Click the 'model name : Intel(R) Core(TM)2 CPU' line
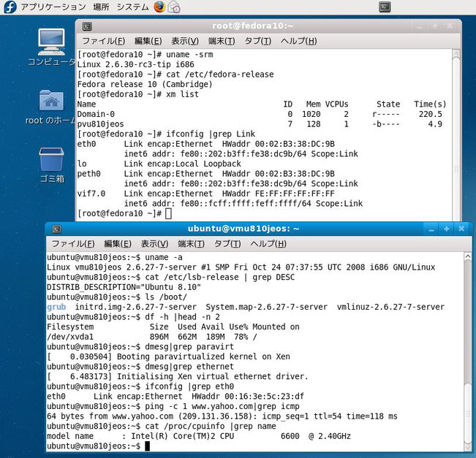The image size is (476, 458). tap(199, 436)
